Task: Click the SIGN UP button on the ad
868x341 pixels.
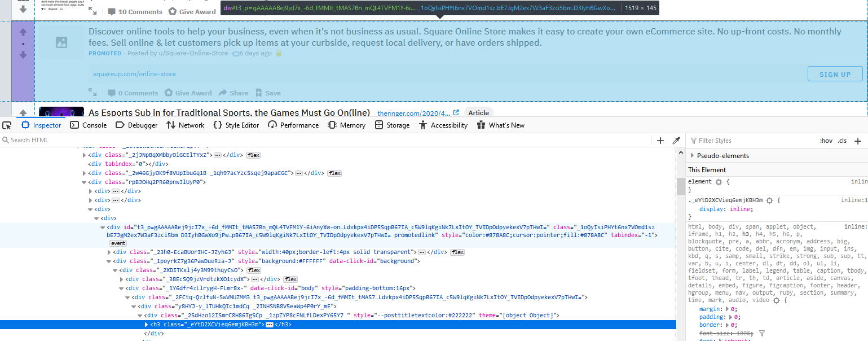Action: (x=835, y=73)
